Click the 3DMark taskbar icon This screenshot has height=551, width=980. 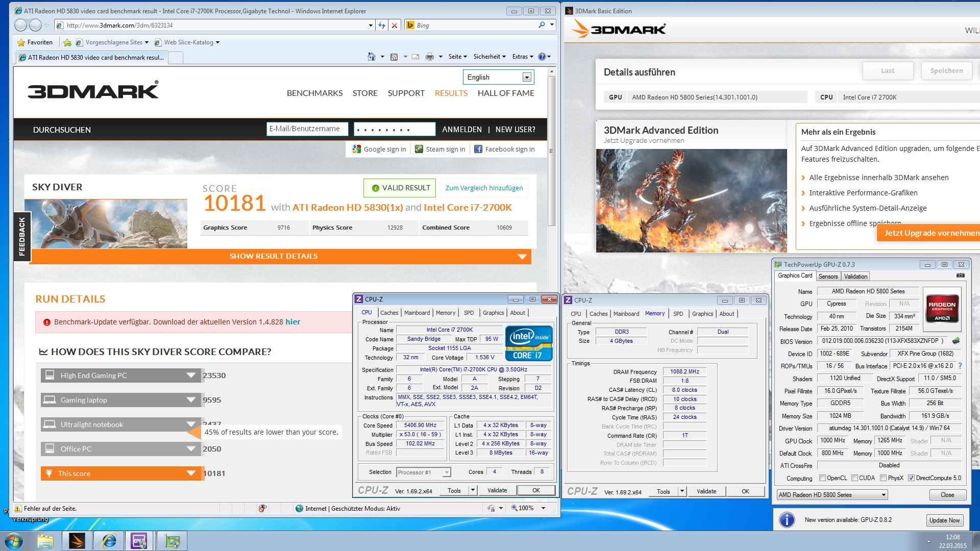pos(77,541)
